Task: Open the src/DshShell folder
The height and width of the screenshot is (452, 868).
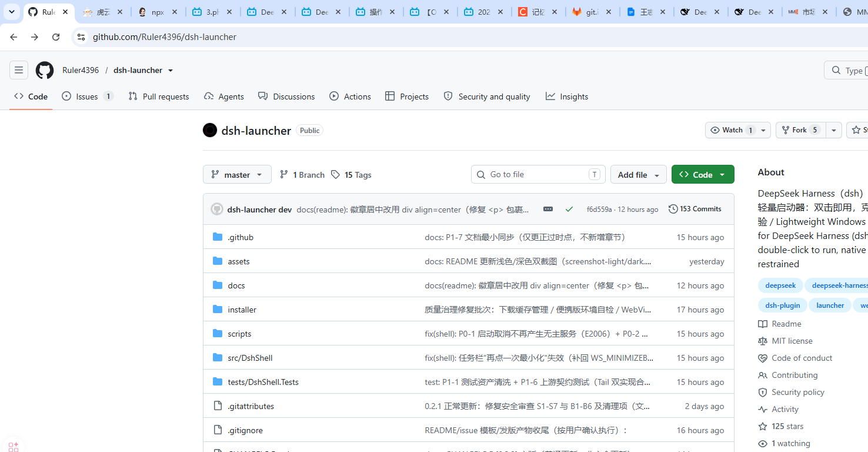Action: [250, 358]
